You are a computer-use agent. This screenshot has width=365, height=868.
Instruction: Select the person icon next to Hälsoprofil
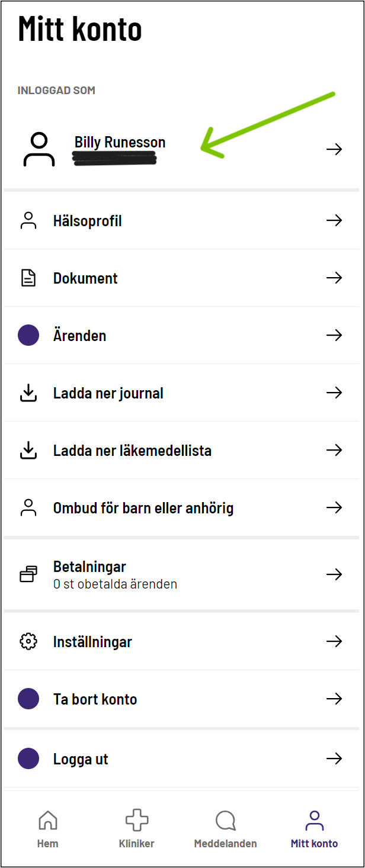tap(28, 220)
